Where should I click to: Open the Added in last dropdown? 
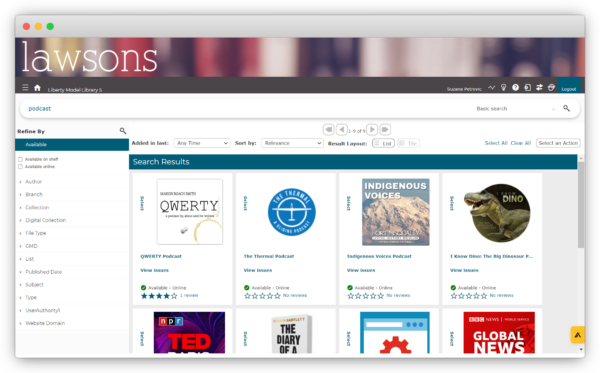[202, 143]
